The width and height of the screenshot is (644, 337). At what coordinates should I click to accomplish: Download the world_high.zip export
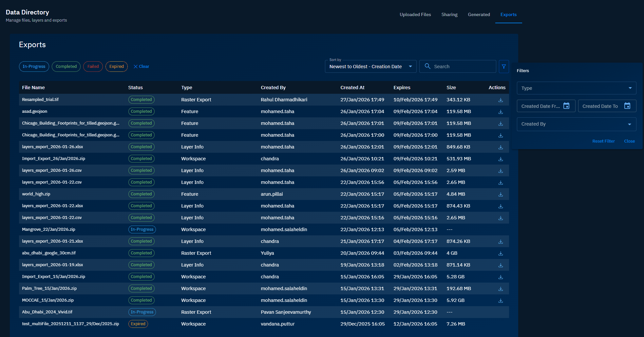pyautogui.click(x=500, y=194)
